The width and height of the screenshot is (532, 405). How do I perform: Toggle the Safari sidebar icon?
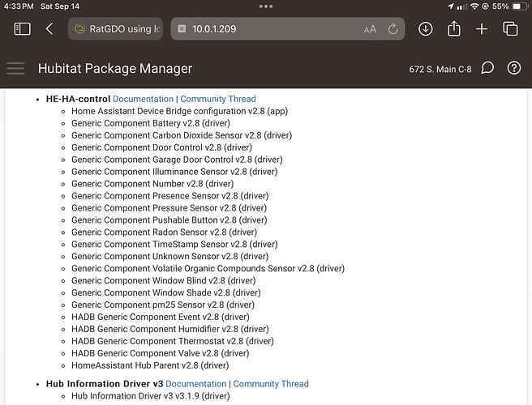22,29
